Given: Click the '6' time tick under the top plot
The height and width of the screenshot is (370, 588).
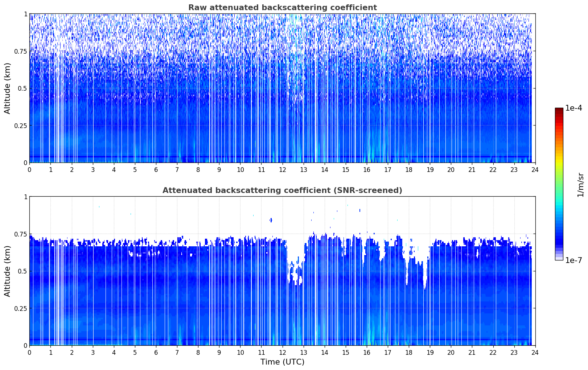Looking at the screenshot, I should pyautogui.click(x=156, y=169).
